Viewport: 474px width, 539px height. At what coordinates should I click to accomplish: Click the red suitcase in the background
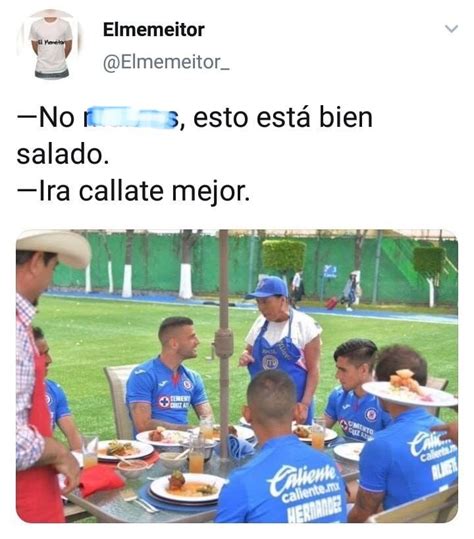coord(332,303)
